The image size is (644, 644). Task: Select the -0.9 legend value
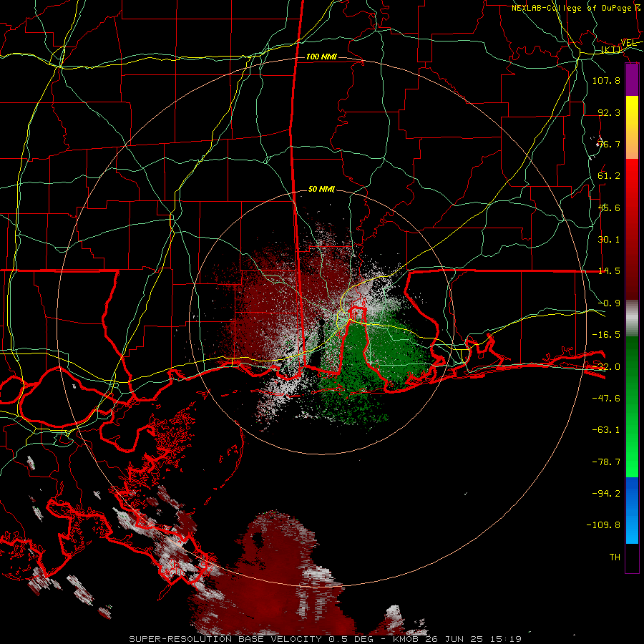click(x=609, y=303)
